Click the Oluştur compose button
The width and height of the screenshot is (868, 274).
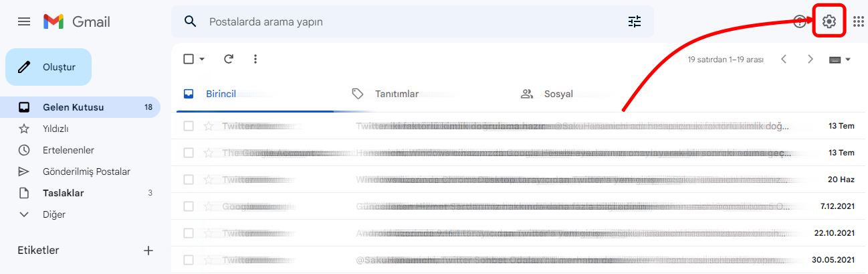pyautogui.click(x=48, y=67)
